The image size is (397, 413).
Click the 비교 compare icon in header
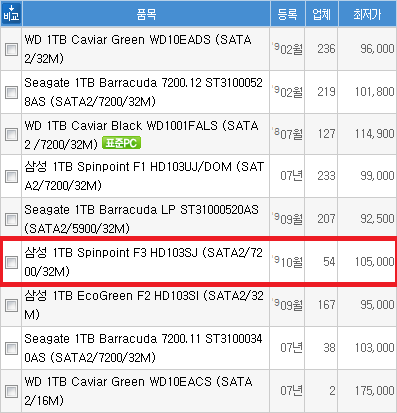11,14
